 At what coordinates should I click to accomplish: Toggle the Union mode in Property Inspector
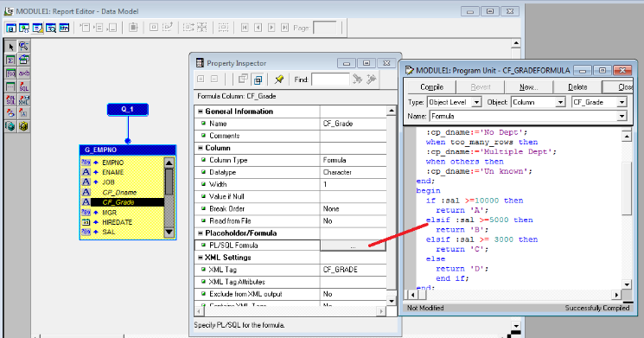[x=244, y=80]
